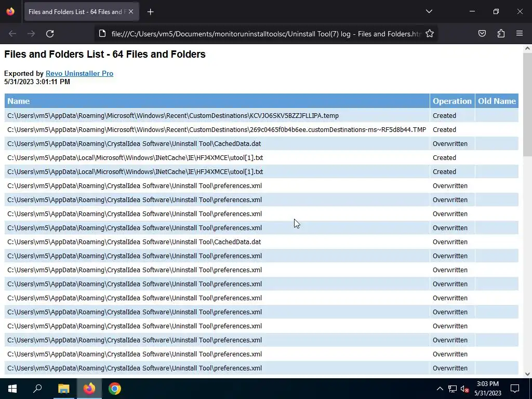532x399 pixels.
Task: Select the customDestinations-ms~RF5d8b44.TMP path row
Action: tap(217, 129)
